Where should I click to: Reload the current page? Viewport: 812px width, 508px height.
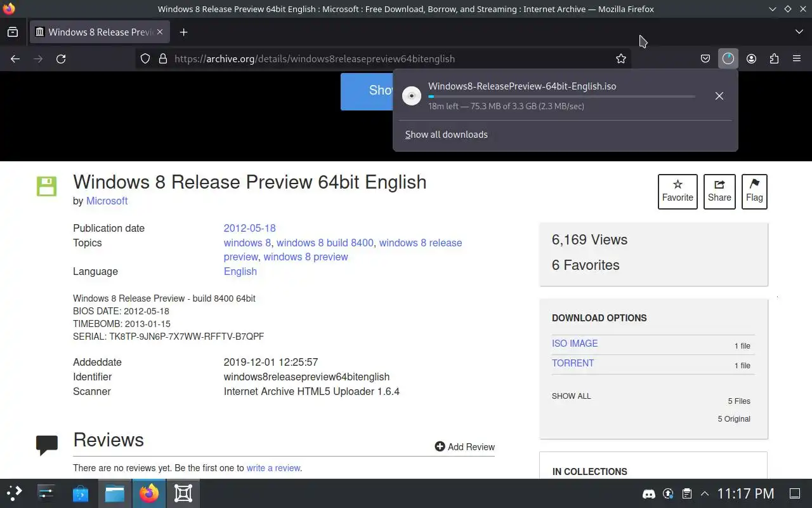pyautogui.click(x=61, y=58)
